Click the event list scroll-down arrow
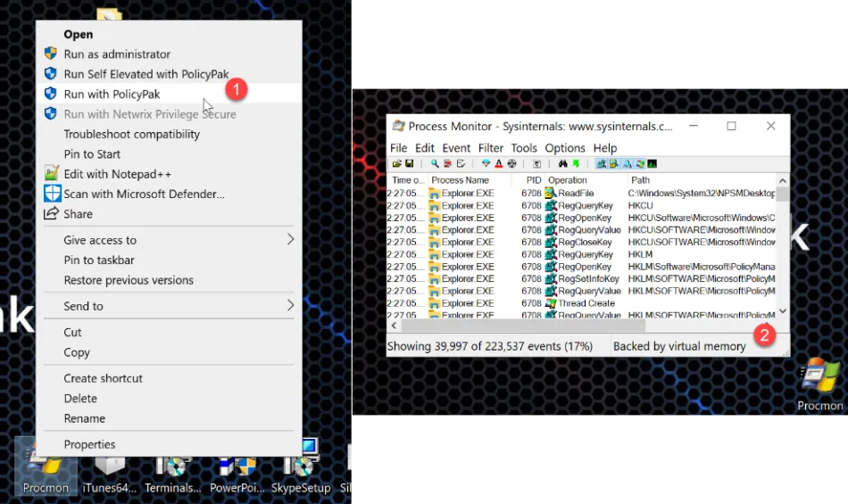The height and width of the screenshot is (504, 848). tap(783, 311)
